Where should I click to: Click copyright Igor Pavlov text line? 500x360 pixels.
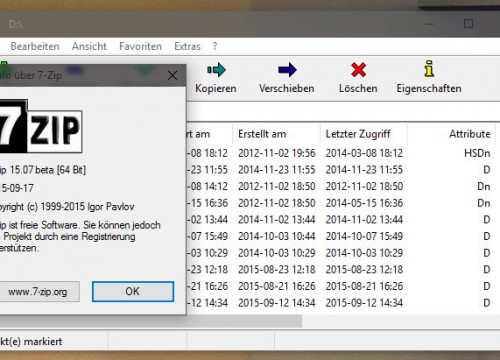coord(67,207)
